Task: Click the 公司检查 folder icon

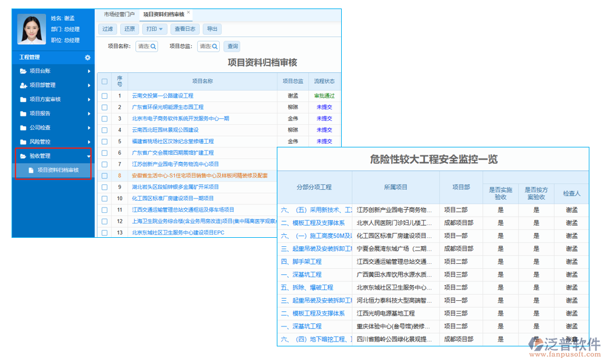Action: (x=23, y=128)
